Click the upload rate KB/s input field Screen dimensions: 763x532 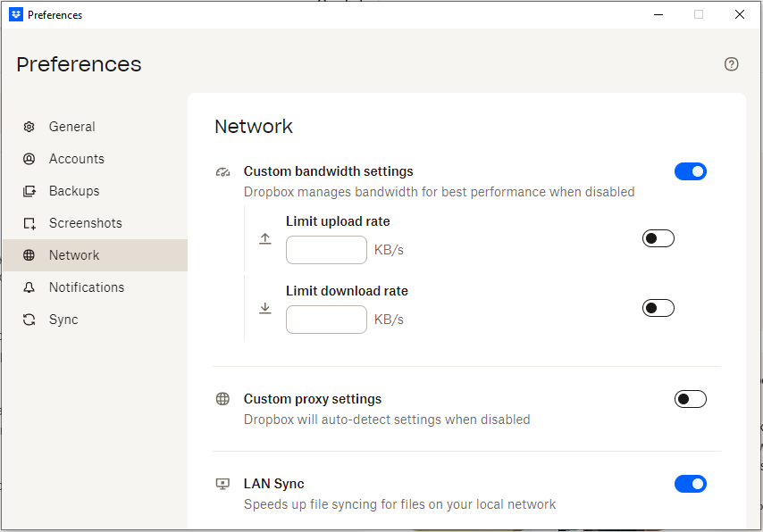pos(326,250)
